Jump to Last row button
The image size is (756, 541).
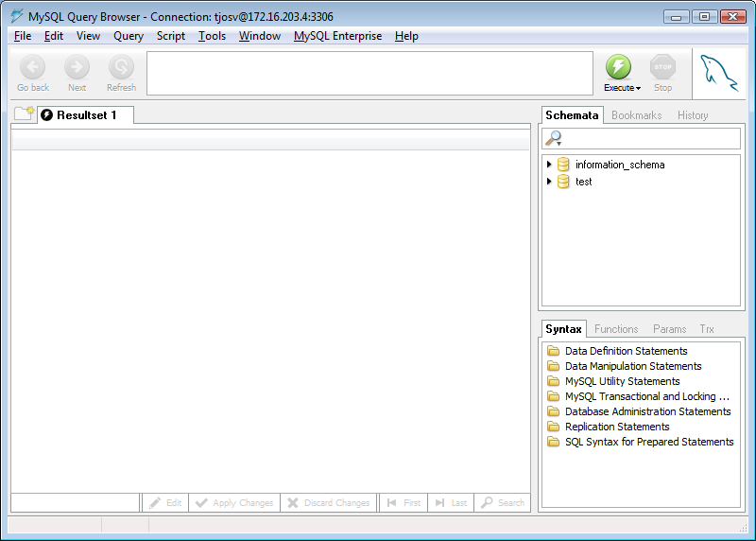click(452, 503)
